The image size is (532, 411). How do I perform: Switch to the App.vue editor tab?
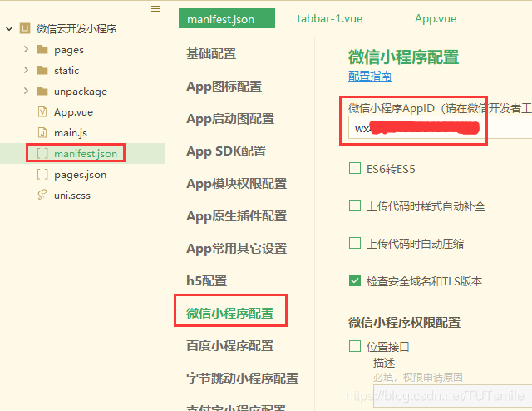[436, 18]
